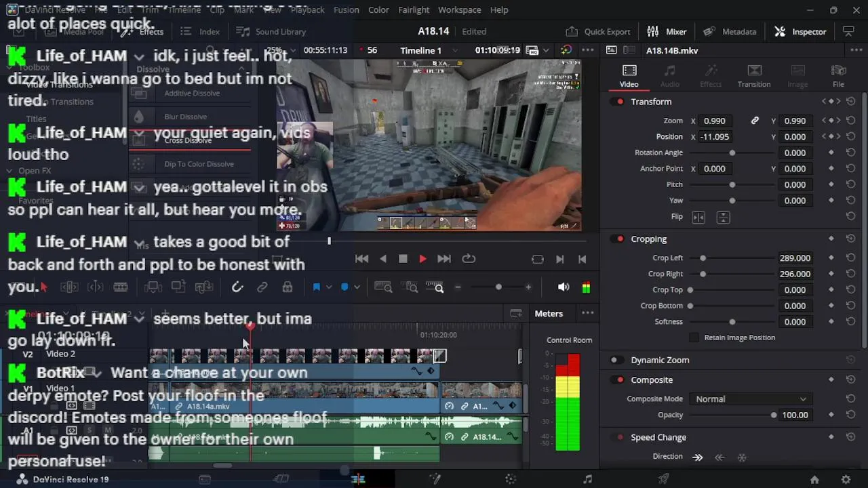Screen dimensions: 868x488
Task: Open marker color dropdown arrow
Action: pyautogui.click(x=357, y=287)
